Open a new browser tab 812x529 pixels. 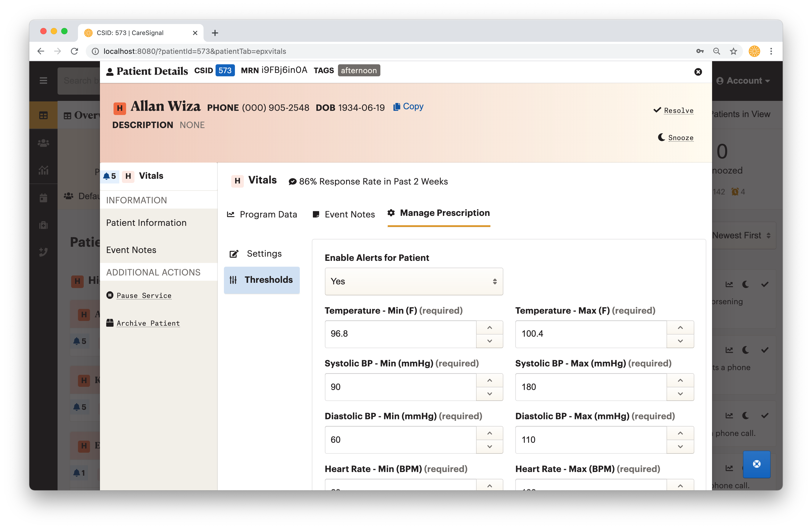[215, 33]
